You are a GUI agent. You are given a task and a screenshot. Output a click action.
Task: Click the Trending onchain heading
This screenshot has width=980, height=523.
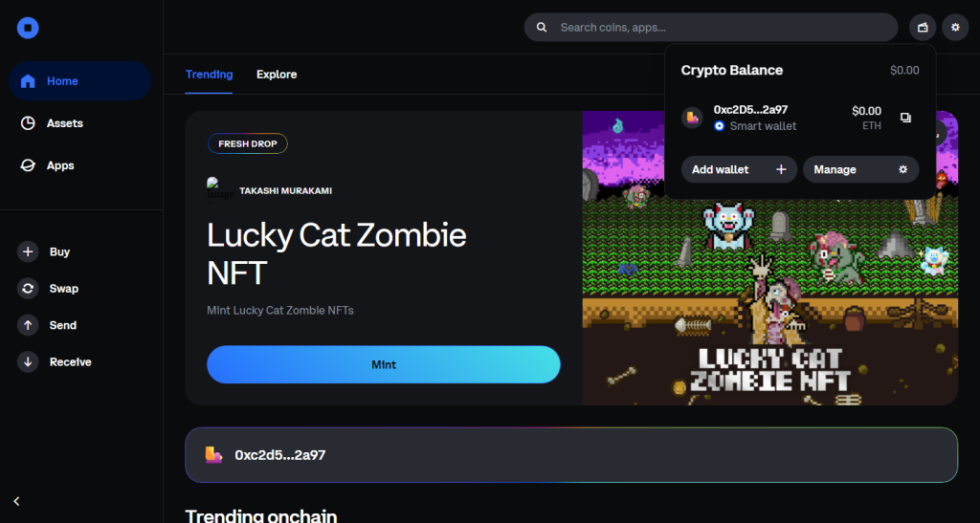pyautogui.click(x=261, y=515)
